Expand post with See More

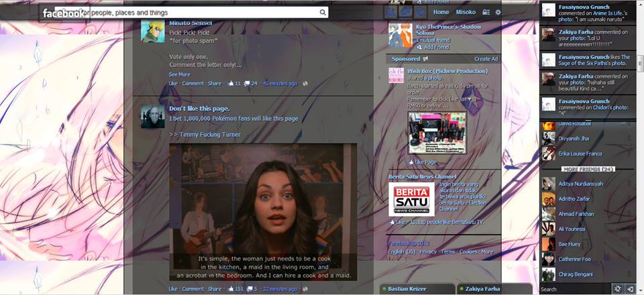[x=180, y=74]
